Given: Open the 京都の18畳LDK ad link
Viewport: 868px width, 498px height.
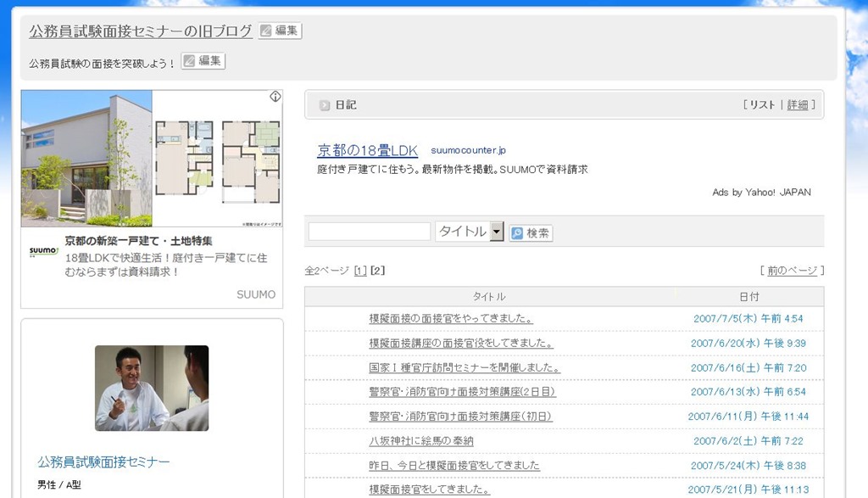Looking at the screenshot, I should click(367, 151).
